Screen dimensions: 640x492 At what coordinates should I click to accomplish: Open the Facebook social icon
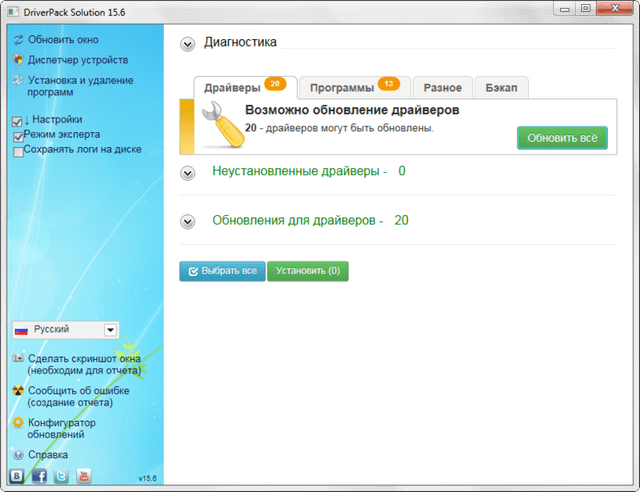pyautogui.click(x=39, y=476)
